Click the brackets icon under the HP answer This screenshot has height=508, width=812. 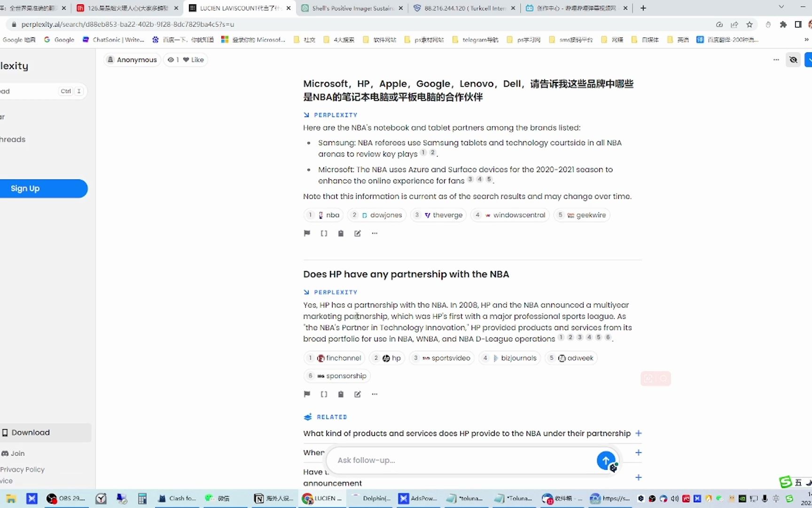click(324, 394)
